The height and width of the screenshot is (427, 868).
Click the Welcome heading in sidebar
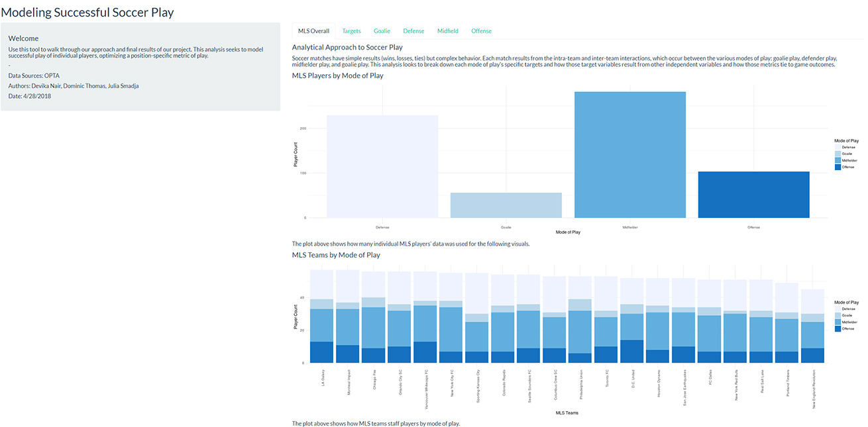23,38
